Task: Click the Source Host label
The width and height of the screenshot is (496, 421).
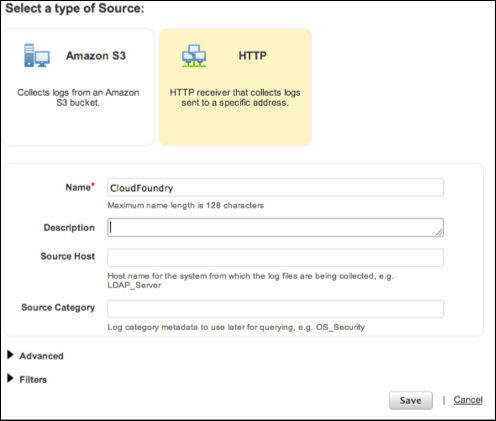Action: pos(68,256)
